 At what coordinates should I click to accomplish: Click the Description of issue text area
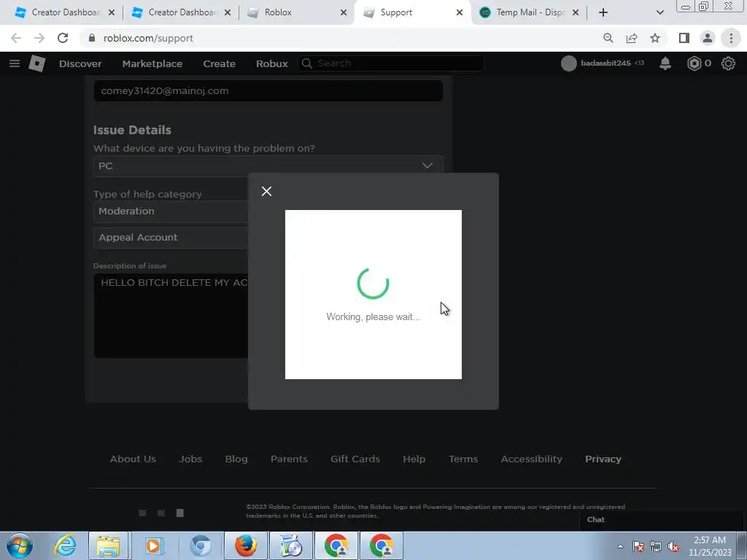171,315
